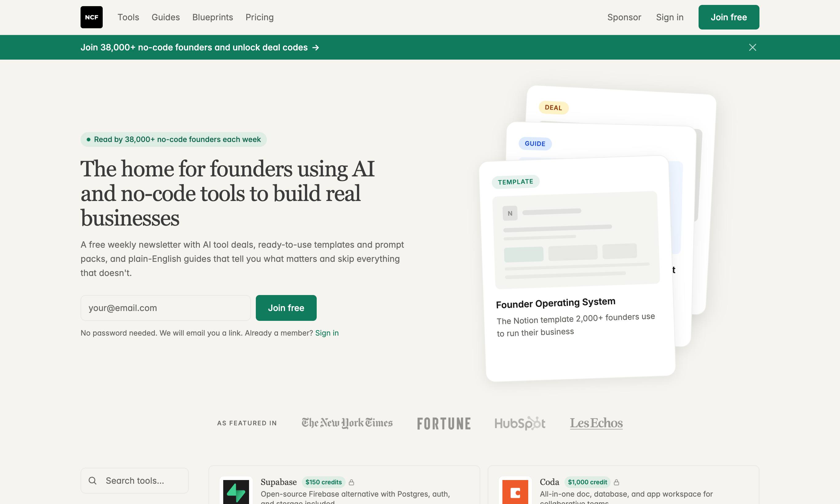
Task: Click the lock icon next to Coda credit
Action: (616, 482)
